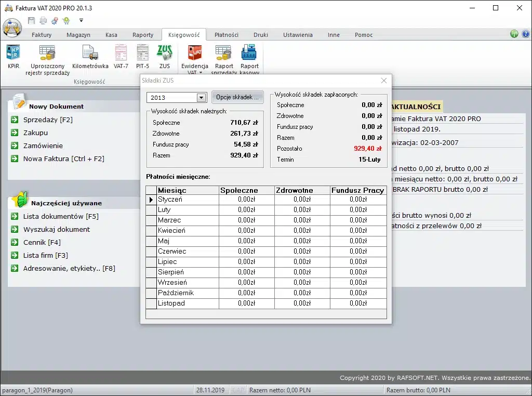Switch to the Płatności tab

click(x=227, y=35)
